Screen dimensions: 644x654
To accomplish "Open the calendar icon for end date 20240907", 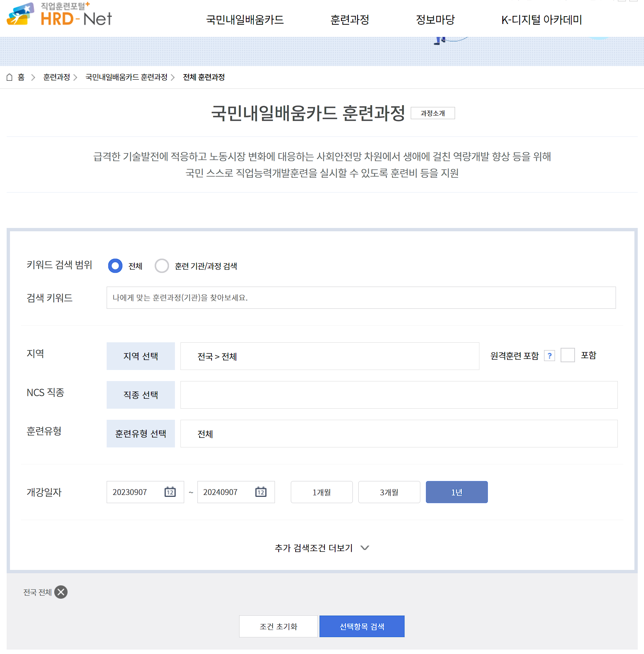I will click(x=261, y=492).
